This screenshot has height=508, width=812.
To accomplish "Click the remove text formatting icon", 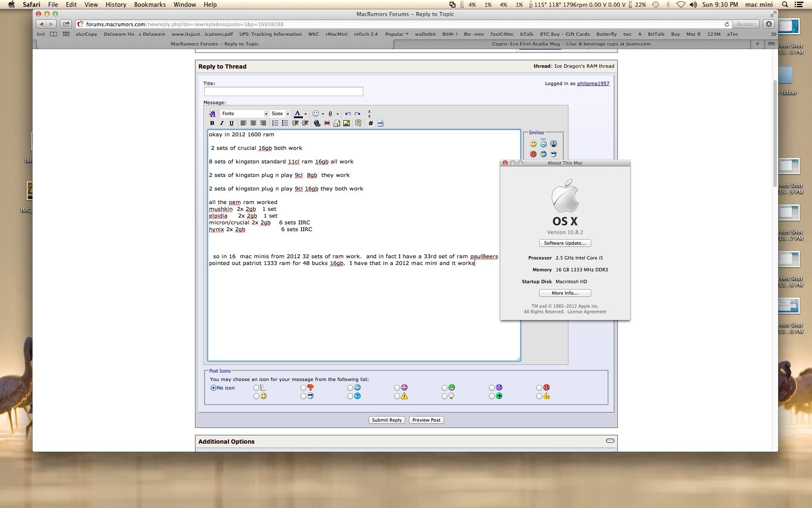I will pyautogui.click(x=212, y=113).
